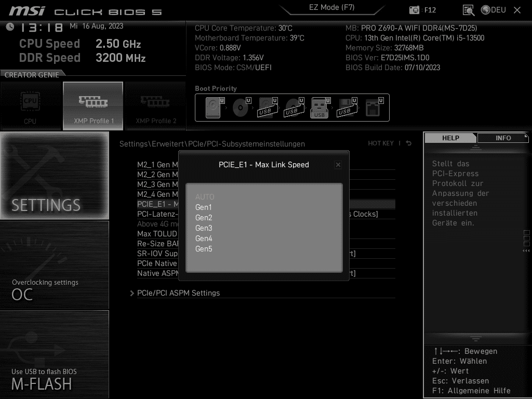
Task: Click the time display 13:18
Action: (x=42, y=28)
